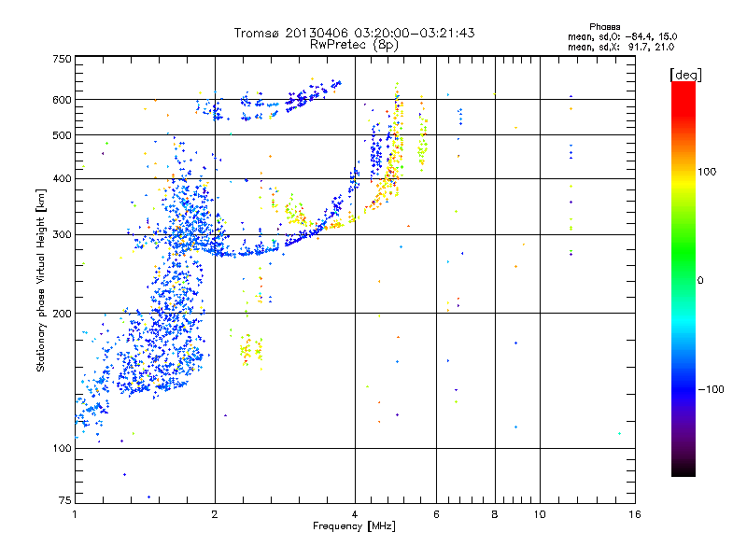Click the "-100" degree label beside color bar
This screenshot has width=747, height=560.
pos(711,389)
